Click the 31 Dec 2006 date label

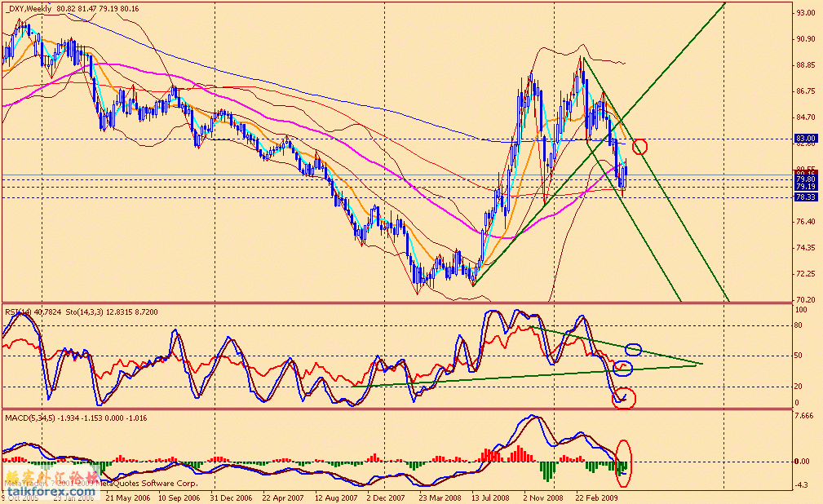231,497
